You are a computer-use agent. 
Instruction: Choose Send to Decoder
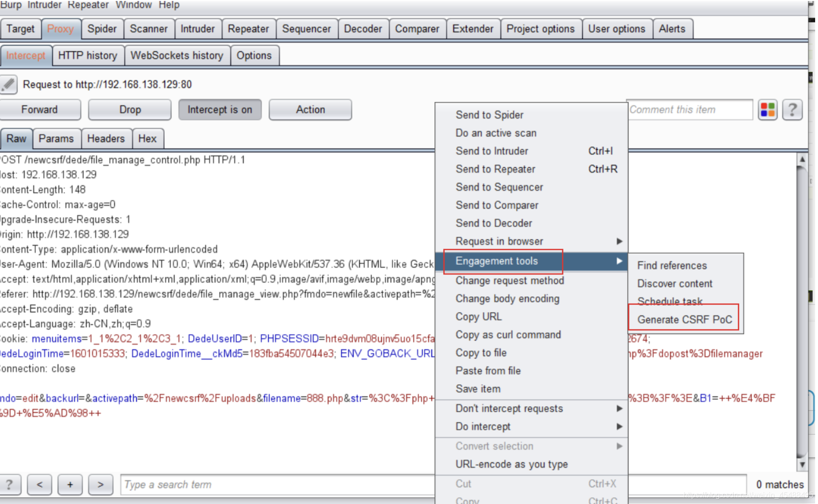(x=531, y=223)
